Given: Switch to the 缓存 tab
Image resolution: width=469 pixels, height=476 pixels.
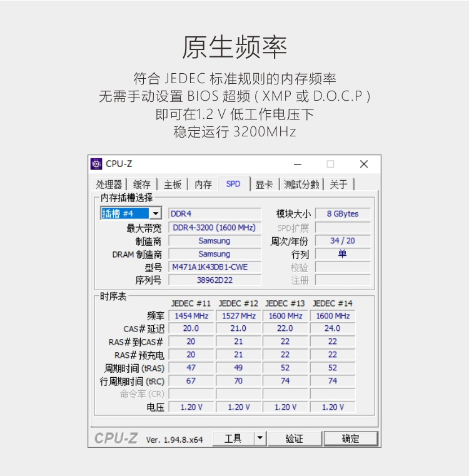Looking at the screenshot, I should 142,185.
